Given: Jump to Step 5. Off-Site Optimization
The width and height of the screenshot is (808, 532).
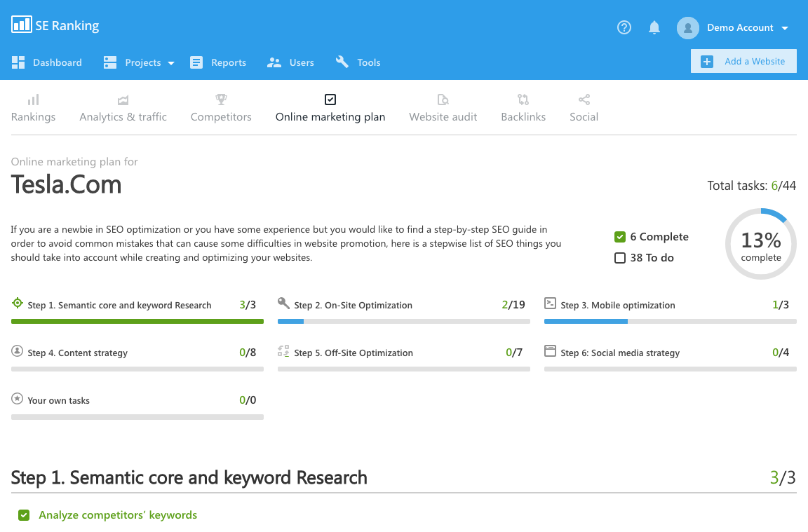Looking at the screenshot, I should point(353,353).
